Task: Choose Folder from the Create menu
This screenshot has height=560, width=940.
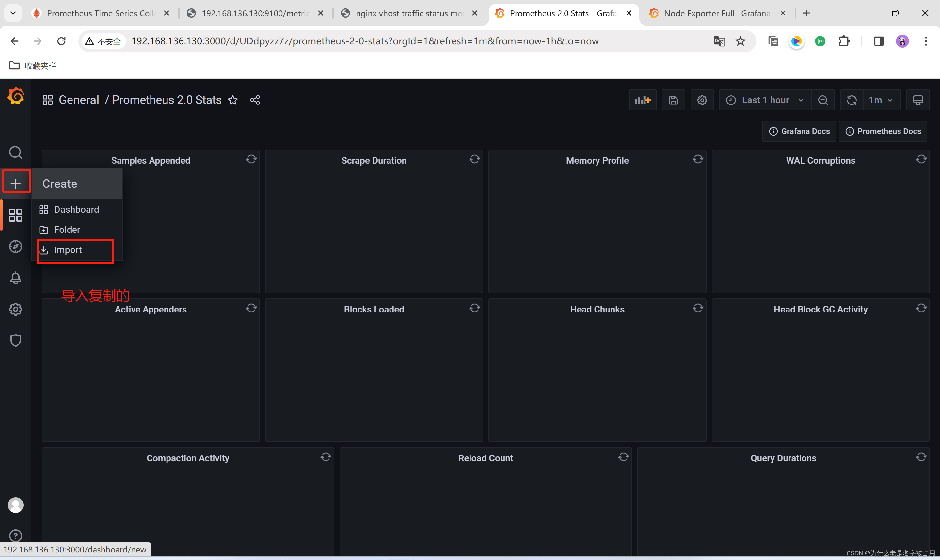Action: [x=77, y=230]
